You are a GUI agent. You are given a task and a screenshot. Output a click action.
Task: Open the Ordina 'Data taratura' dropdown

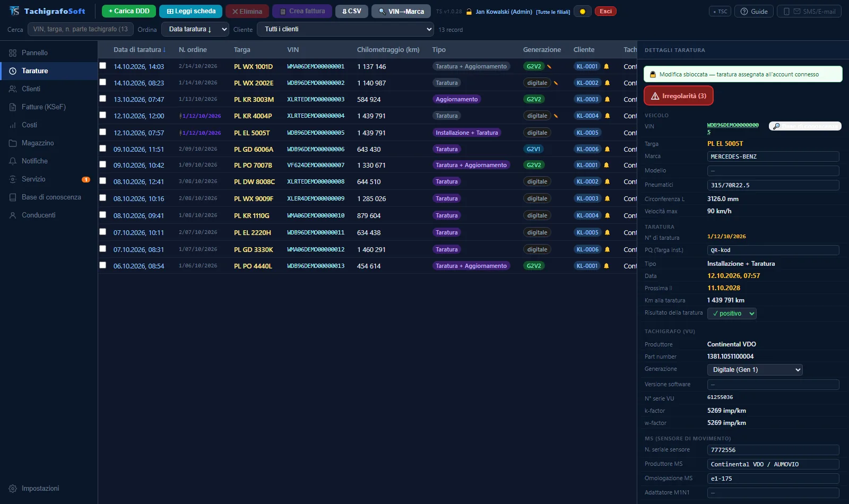(195, 29)
